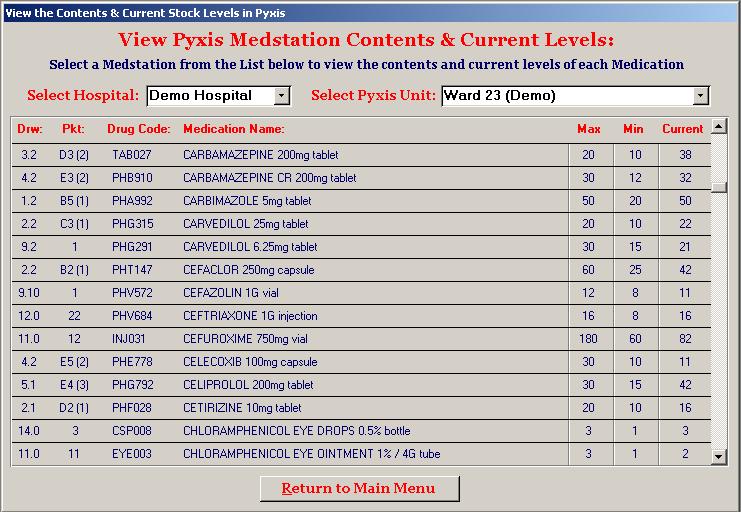Image resolution: width=741 pixels, height=512 pixels.
Task: Select CEFUROXIME 750mg vial name
Action: coord(245,339)
